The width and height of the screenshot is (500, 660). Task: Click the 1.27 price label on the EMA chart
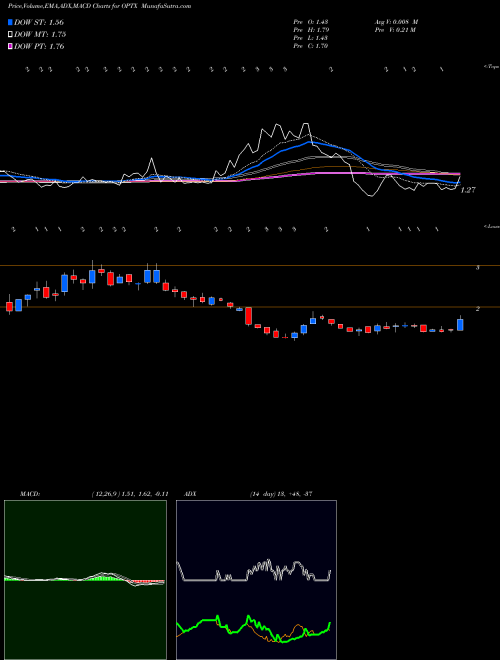point(468,190)
